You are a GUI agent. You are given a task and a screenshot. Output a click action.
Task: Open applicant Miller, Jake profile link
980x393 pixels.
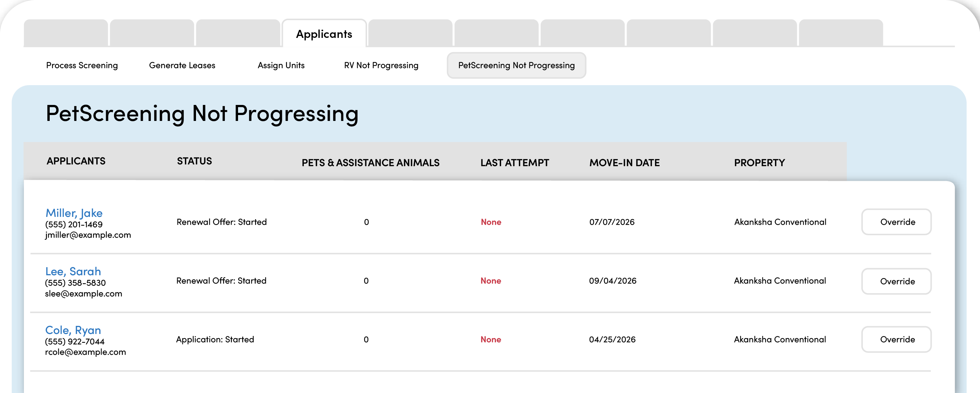tap(74, 213)
